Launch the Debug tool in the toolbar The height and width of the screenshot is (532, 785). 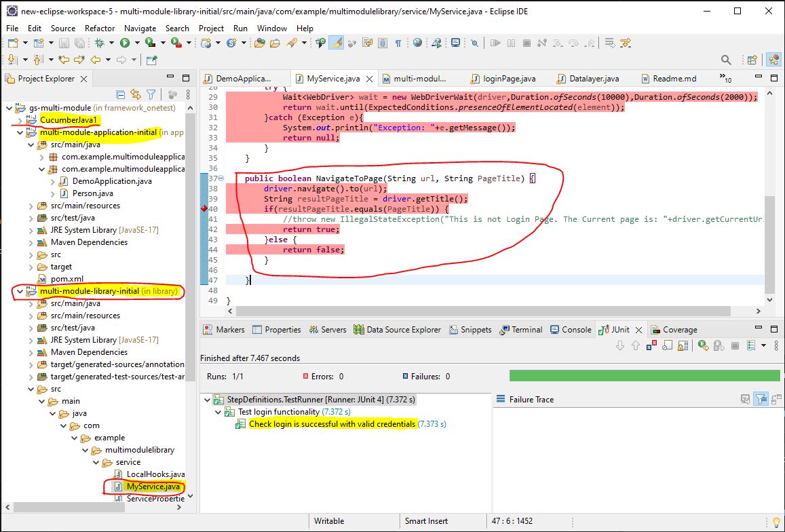pyautogui.click(x=100, y=42)
